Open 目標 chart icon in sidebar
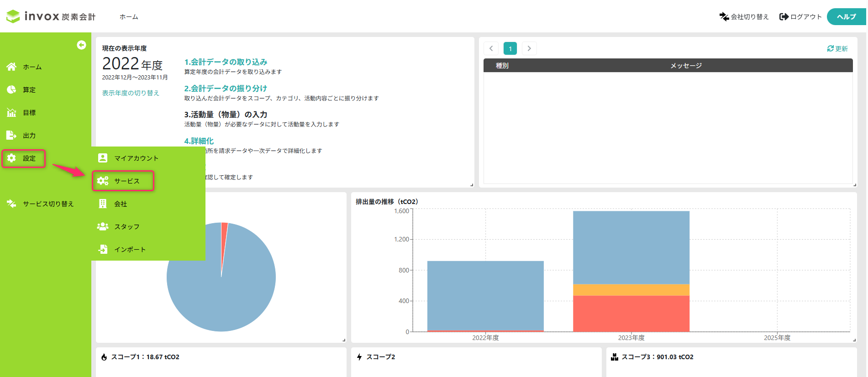 11,112
